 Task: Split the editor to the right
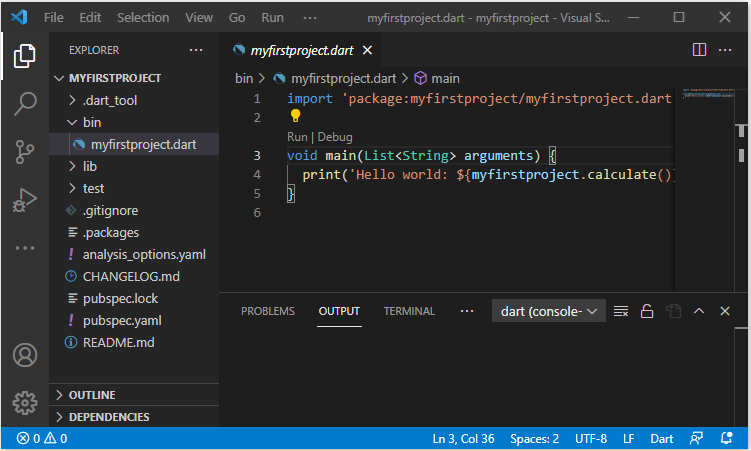coord(699,50)
